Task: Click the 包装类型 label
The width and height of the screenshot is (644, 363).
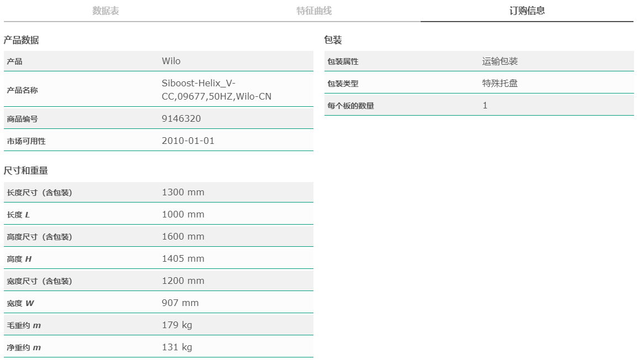Action: click(x=343, y=84)
